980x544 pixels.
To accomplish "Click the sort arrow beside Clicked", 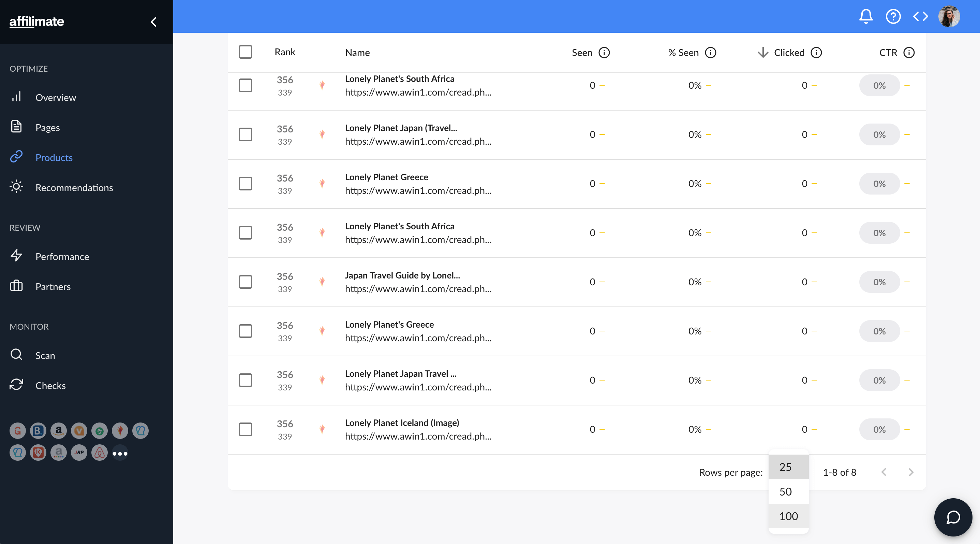I will [x=763, y=53].
